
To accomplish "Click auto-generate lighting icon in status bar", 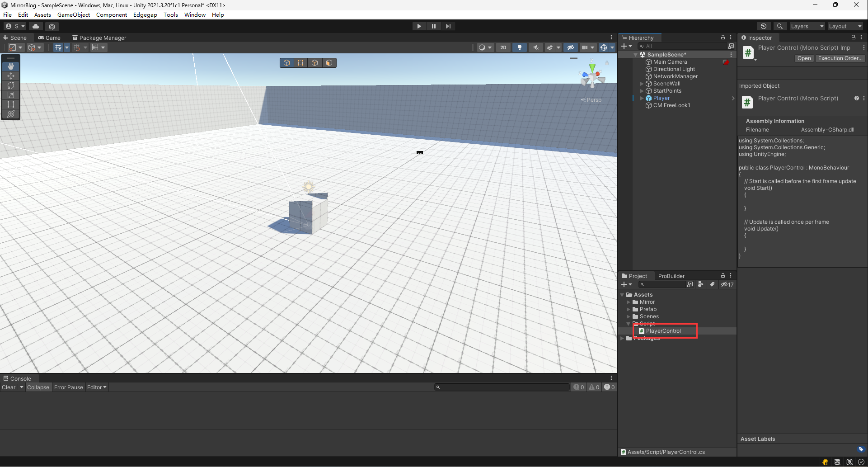I will click(x=849, y=462).
